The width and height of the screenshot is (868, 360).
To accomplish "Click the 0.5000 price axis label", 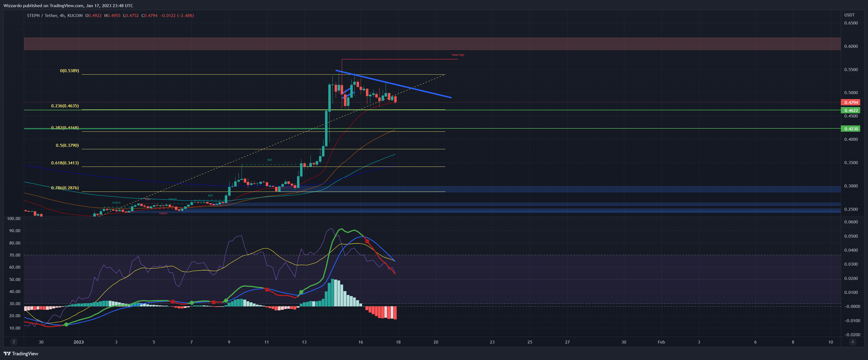I will (x=851, y=93).
